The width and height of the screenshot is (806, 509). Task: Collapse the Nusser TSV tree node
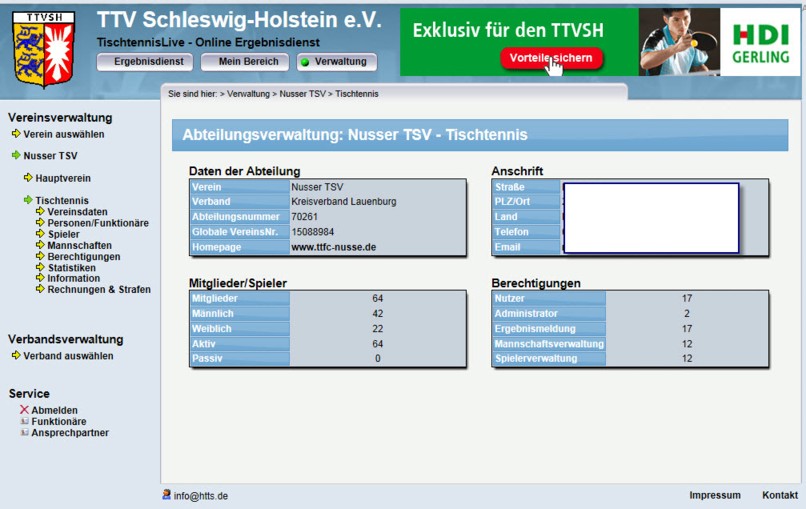coord(16,156)
